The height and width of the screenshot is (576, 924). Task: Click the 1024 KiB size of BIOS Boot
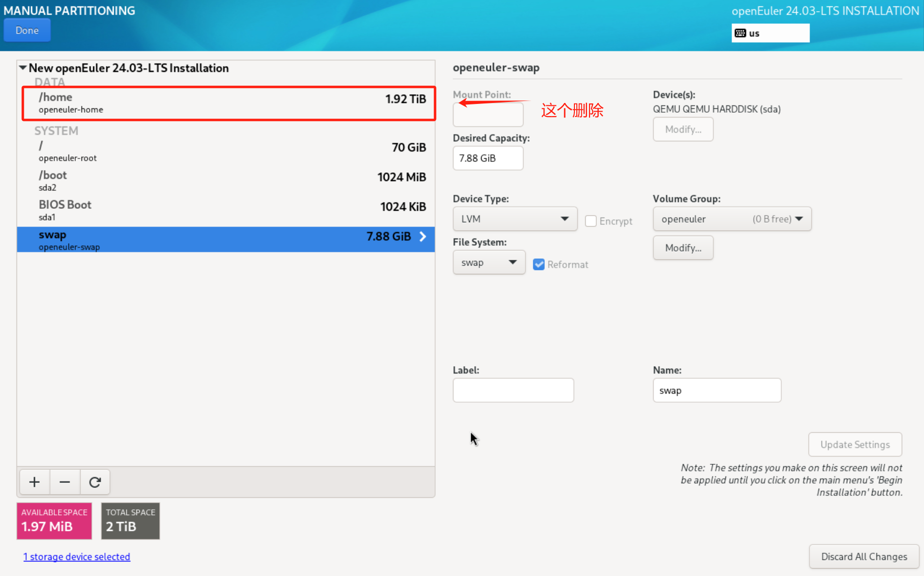[403, 207]
